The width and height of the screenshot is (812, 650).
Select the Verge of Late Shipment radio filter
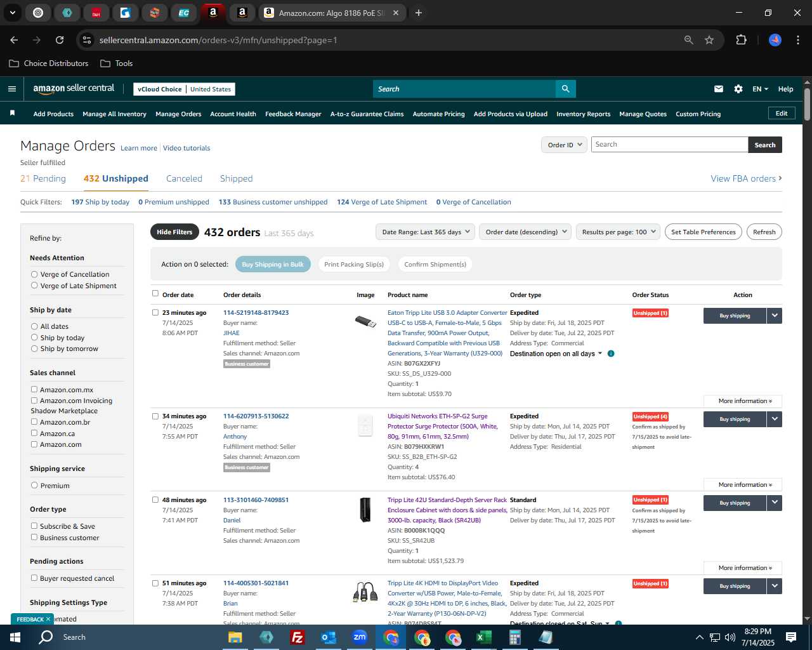click(x=34, y=286)
